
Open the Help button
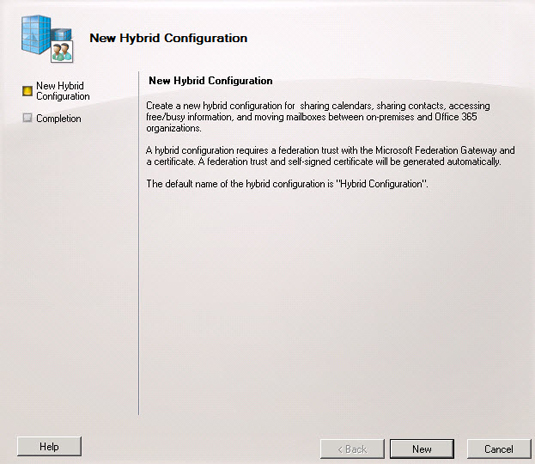(x=49, y=446)
